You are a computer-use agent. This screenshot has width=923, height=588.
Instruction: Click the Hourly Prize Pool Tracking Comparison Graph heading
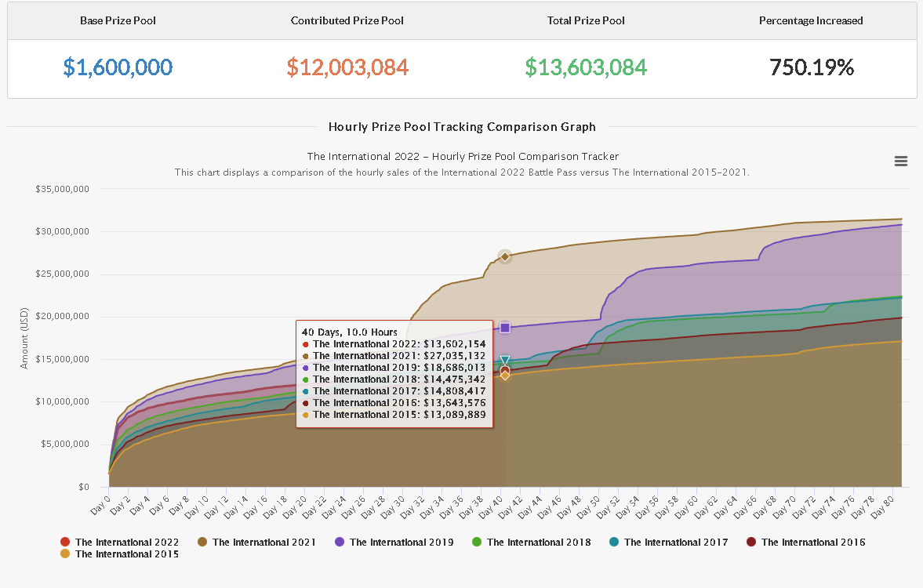(462, 126)
